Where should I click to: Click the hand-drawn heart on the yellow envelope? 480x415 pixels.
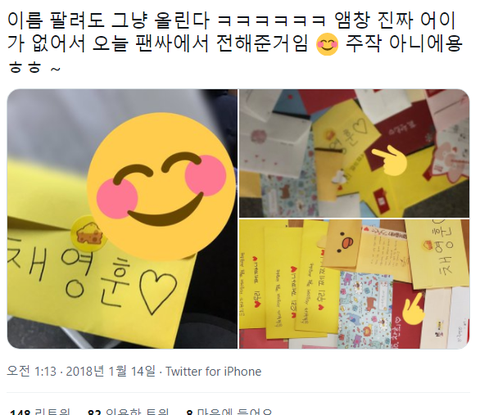[158, 293]
